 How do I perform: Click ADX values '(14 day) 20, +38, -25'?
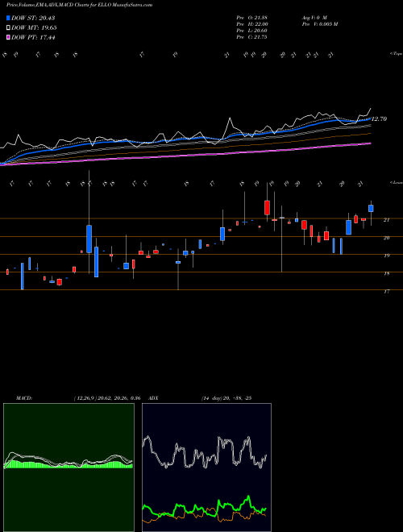click(226, 398)
